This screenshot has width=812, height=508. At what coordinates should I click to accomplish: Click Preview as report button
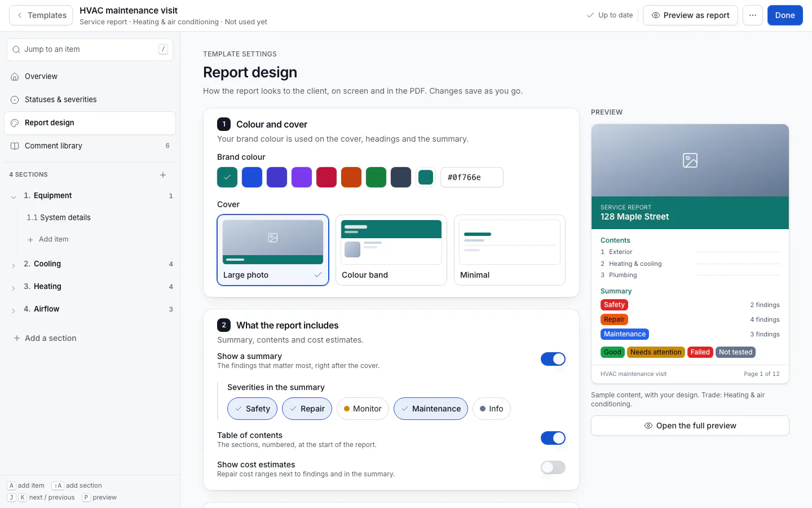tap(690, 15)
